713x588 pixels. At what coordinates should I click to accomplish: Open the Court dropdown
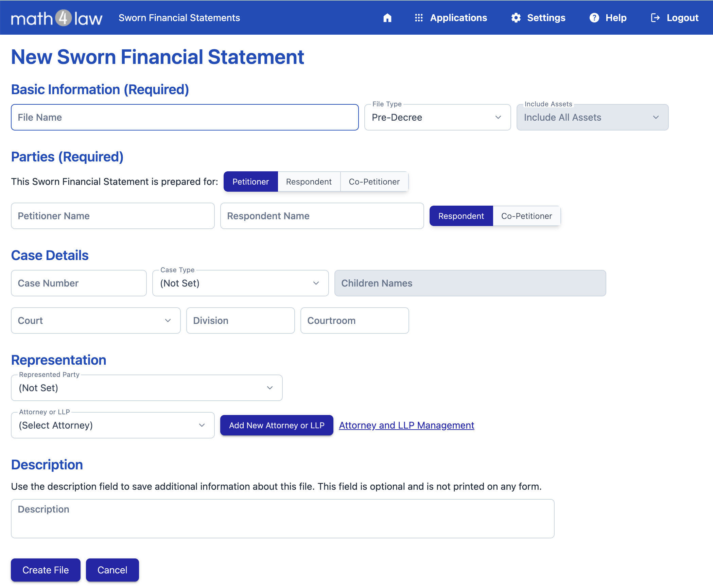(x=95, y=321)
